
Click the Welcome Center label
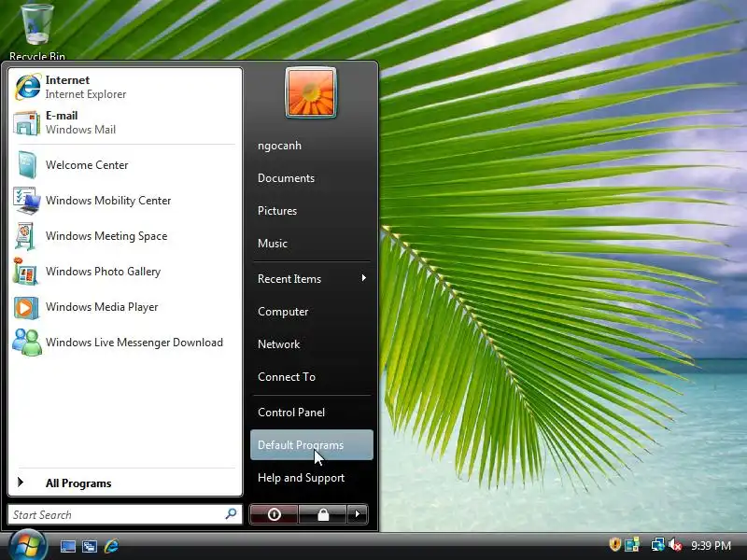(x=87, y=165)
